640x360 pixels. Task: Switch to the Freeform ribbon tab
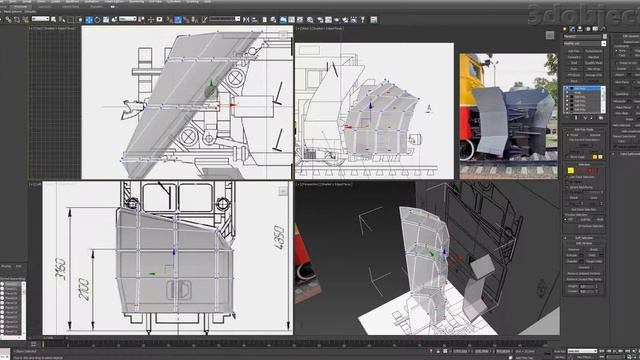(x=20, y=7)
